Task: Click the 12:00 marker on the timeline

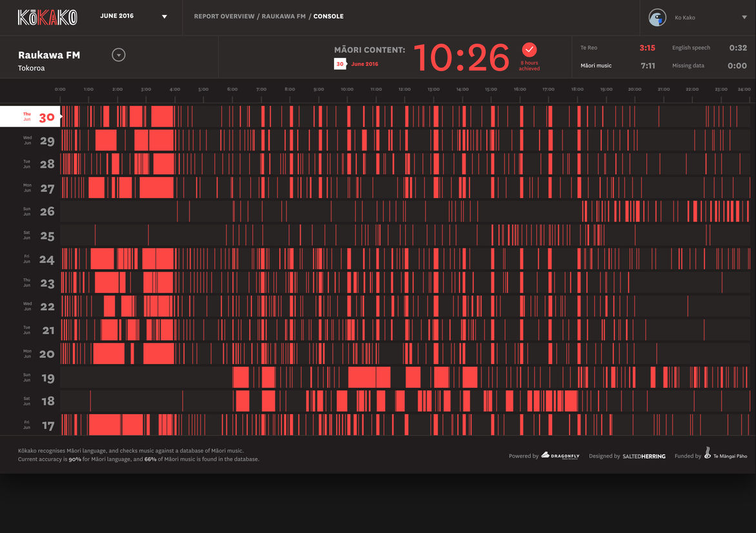Action: (x=404, y=90)
